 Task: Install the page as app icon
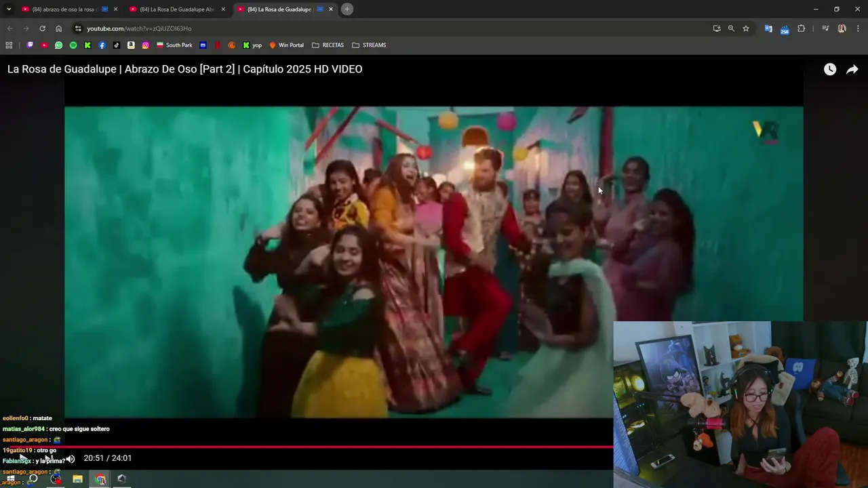pyautogui.click(x=716, y=28)
